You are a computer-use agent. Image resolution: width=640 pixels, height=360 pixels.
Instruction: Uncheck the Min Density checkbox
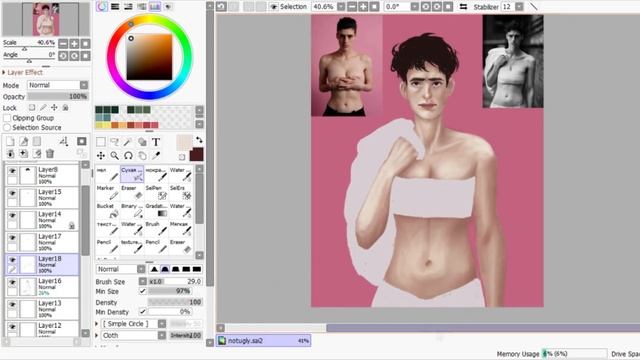(142, 311)
